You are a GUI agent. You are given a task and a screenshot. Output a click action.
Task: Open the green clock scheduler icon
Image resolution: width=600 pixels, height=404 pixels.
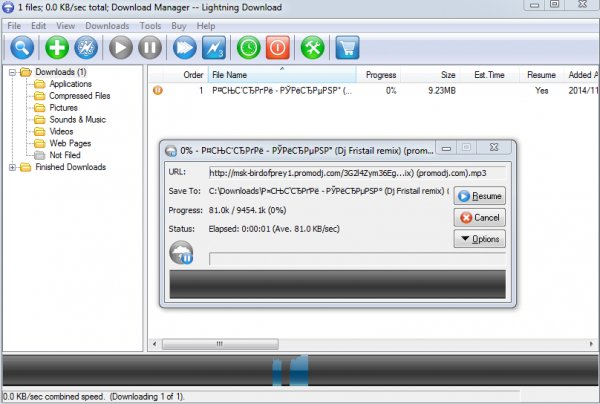click(248, 48)
